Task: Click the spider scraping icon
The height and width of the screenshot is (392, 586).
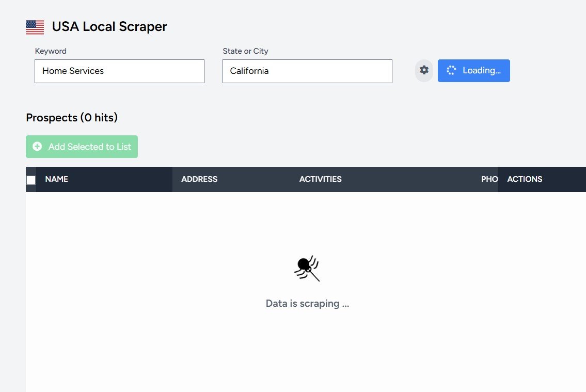Action: point(307,269)
